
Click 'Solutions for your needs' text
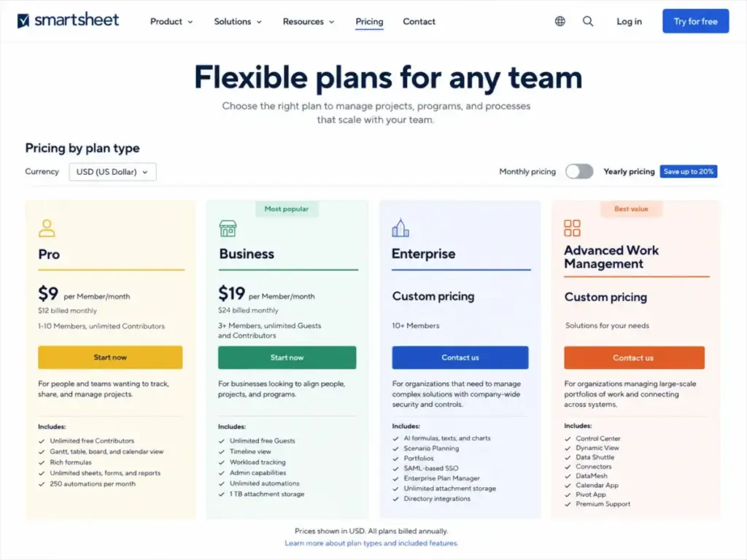[x=607, y=326]
